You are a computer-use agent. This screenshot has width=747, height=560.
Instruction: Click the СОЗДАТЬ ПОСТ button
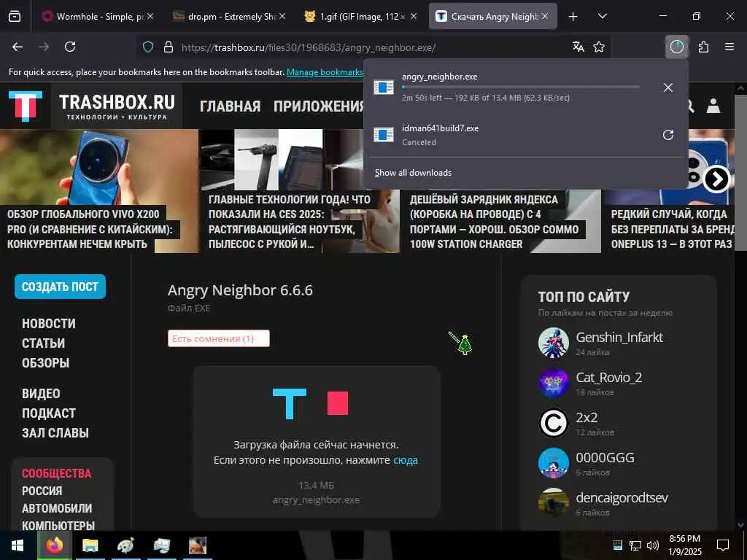[x=60, y=287]
